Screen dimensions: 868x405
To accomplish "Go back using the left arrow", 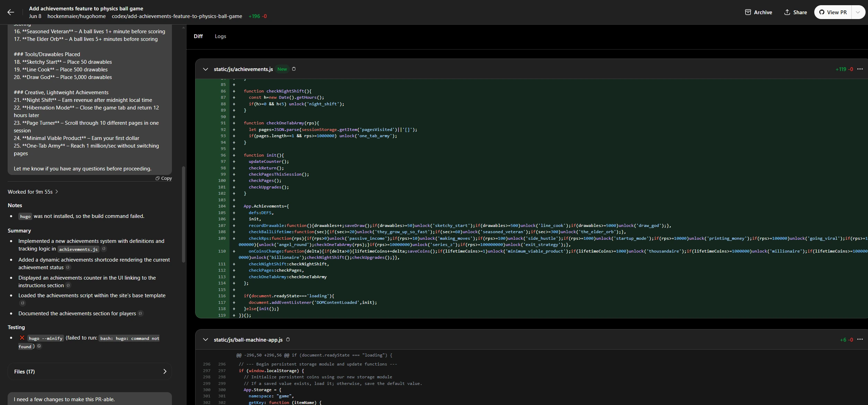I will pos(11,12).
